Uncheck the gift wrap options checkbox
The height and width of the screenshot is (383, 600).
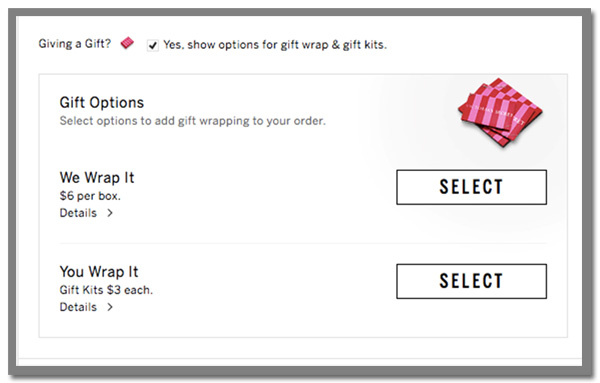click(x=153, y=46)
